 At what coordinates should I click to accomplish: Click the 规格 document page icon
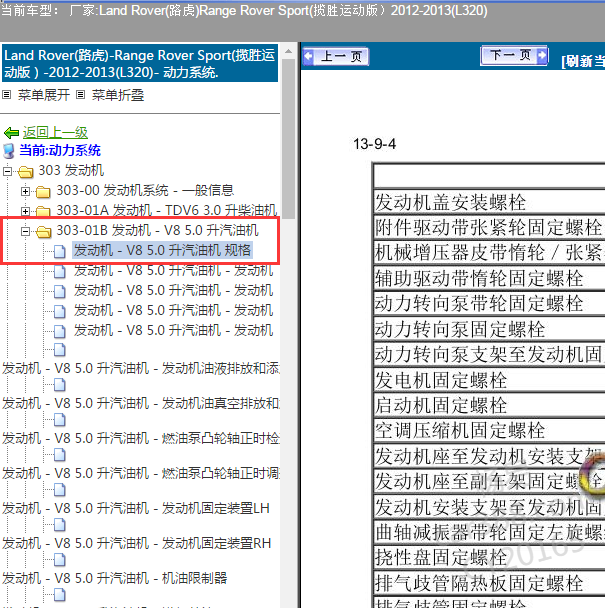(59, 251)
